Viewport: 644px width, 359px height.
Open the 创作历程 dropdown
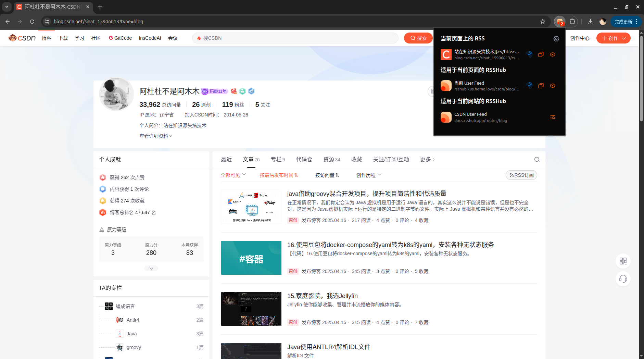click(369, 175)
